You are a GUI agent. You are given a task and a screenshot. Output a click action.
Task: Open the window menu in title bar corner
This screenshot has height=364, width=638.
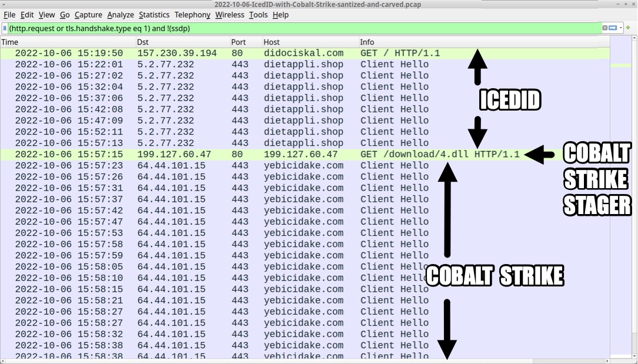pyautogui.click(x=4, y=4)
